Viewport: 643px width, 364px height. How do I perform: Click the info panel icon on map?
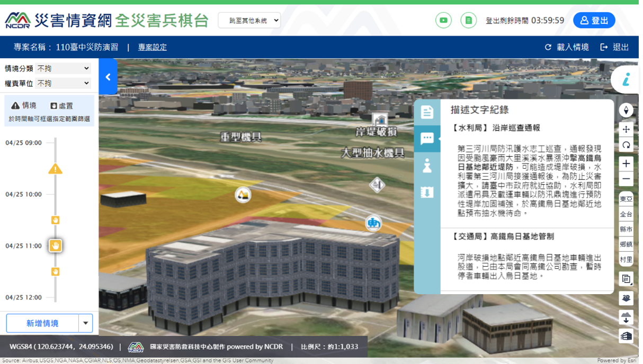[x=627, y=80]
